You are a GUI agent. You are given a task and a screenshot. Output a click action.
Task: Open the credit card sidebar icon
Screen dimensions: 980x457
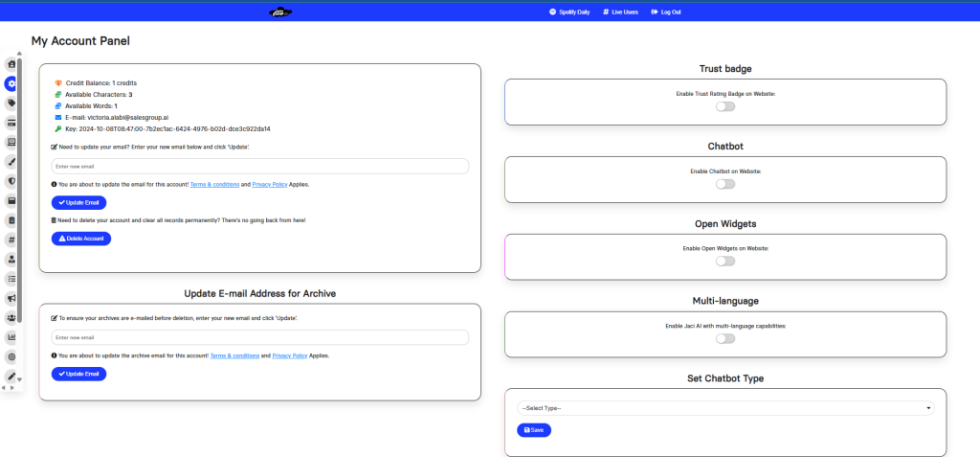click(x=11, y=122)
